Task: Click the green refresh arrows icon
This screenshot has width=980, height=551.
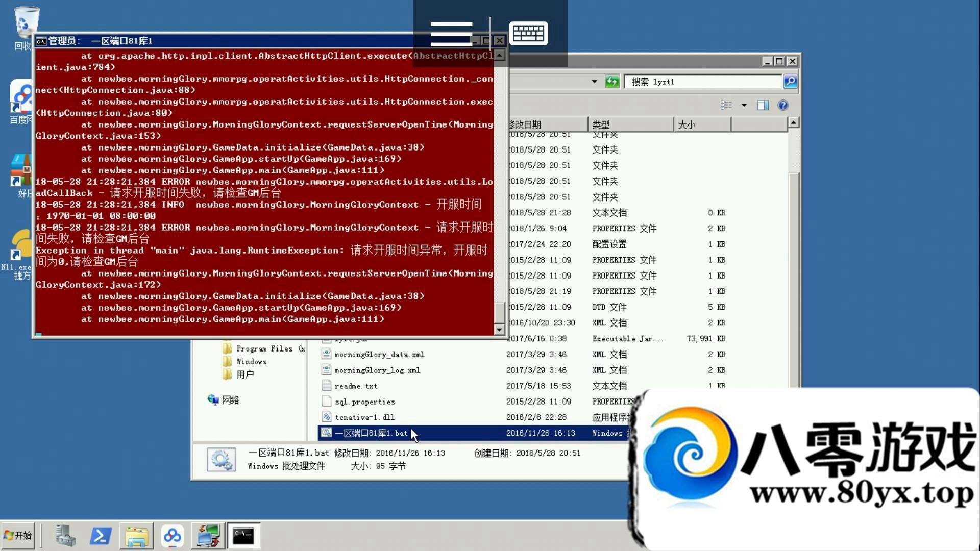Action: (x=611, y=82)
